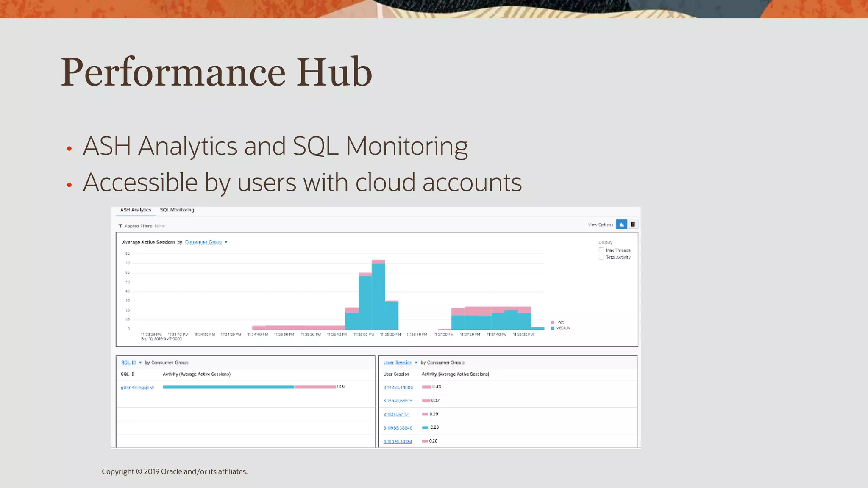Screen dimensions: 868x488
Task: Open user session with activity 0.37
Action: pos(398,401)
